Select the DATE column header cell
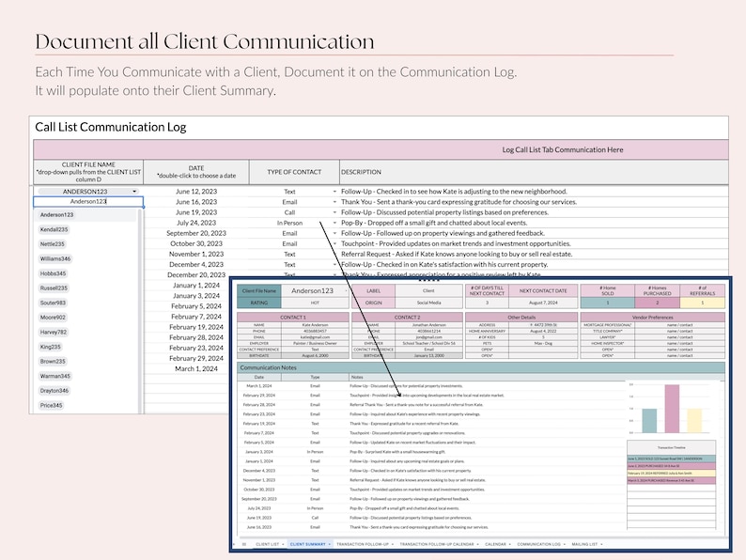Image resolution: width=746 pixels, height=560 pixels. 196,172
